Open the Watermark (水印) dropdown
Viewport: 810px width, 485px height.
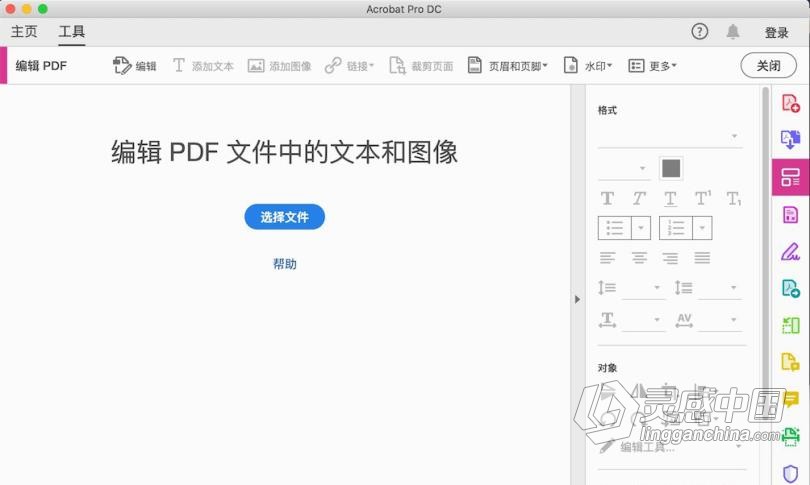click(x=587, y=66)
